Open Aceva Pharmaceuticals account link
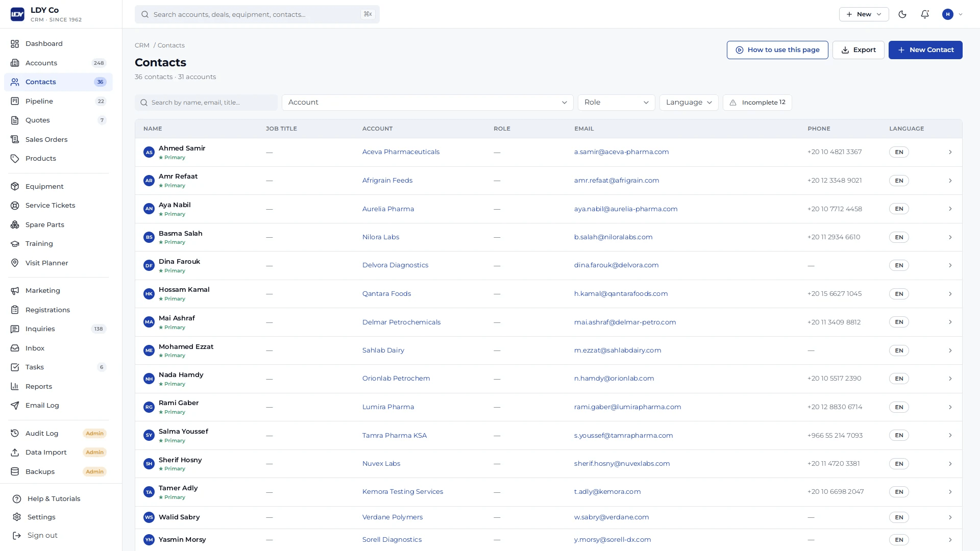980x551 pixels. (401, 152)
